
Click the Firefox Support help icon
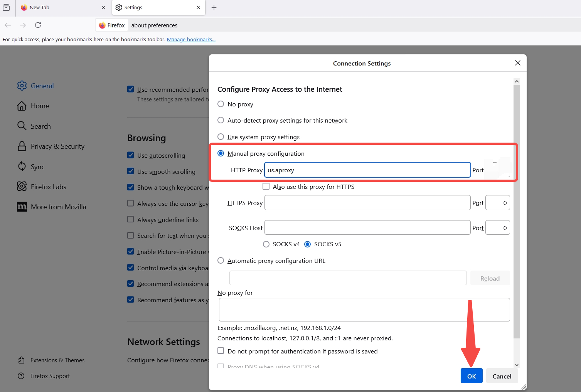tap(21, 376)
